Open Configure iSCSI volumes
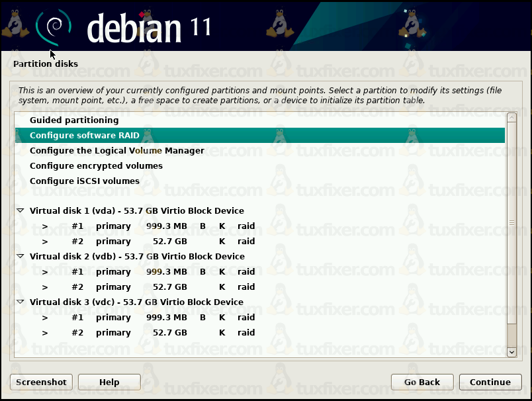532x401 pixels. click(85, 181)
